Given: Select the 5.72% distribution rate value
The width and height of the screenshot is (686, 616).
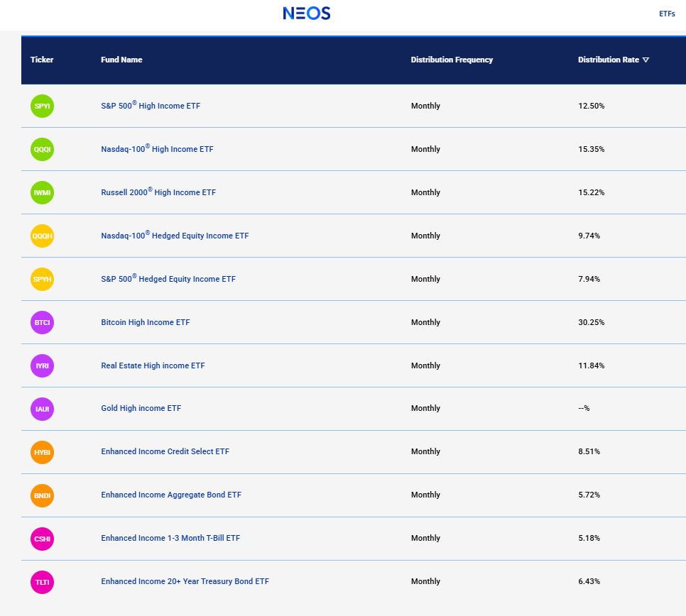Looking at the screenshot, I should [x=589, y=495].
